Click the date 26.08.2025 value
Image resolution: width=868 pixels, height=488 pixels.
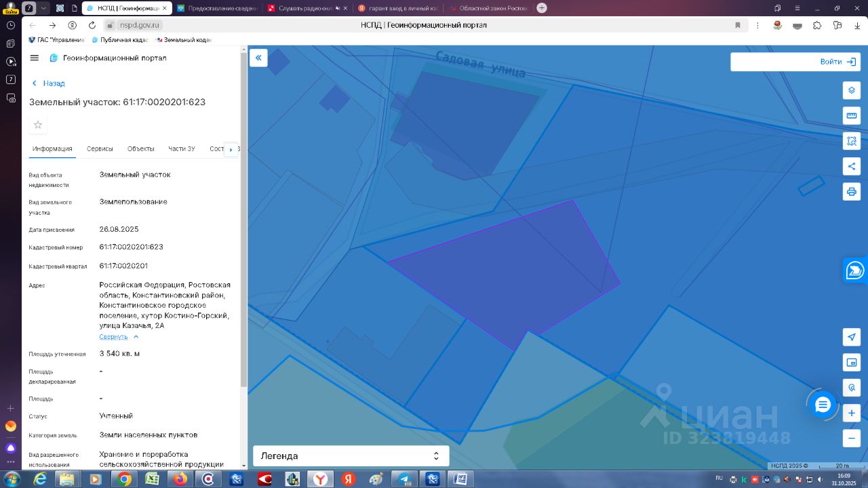119,229
